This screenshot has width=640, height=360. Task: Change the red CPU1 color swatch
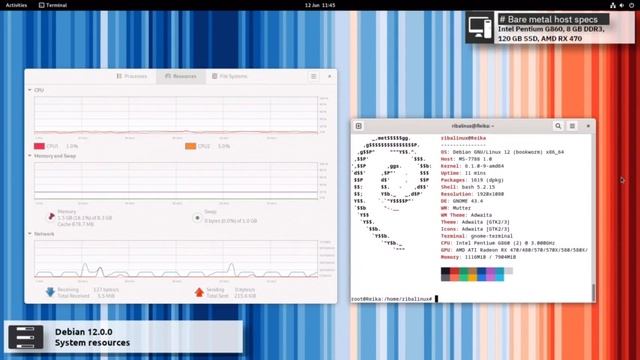pyautogui.click(x=39, y=146)
